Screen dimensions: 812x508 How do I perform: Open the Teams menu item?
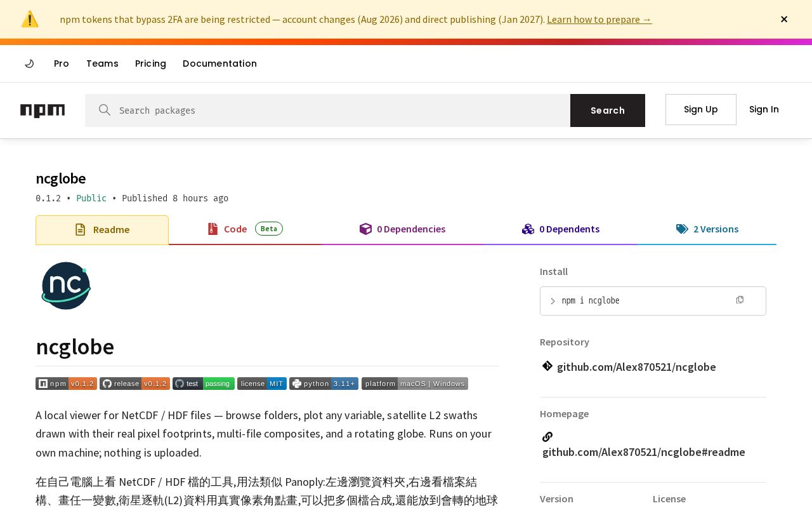click(x=102, y=63)
